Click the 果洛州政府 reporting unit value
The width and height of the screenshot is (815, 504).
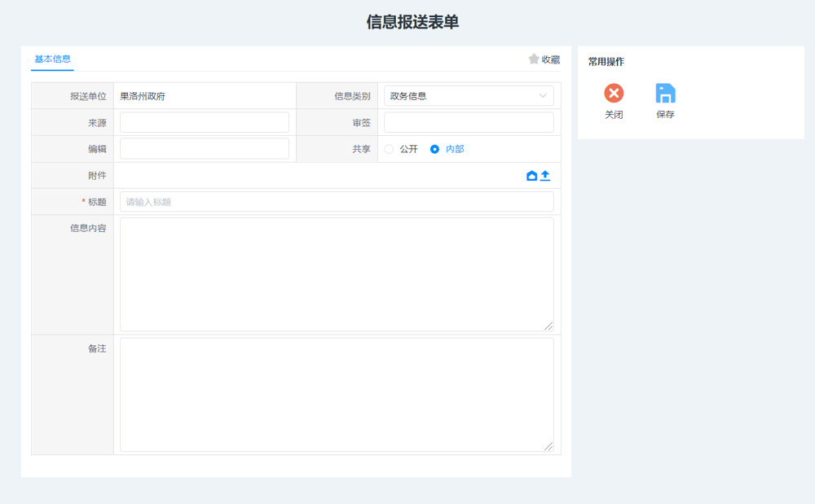(143, 96)
